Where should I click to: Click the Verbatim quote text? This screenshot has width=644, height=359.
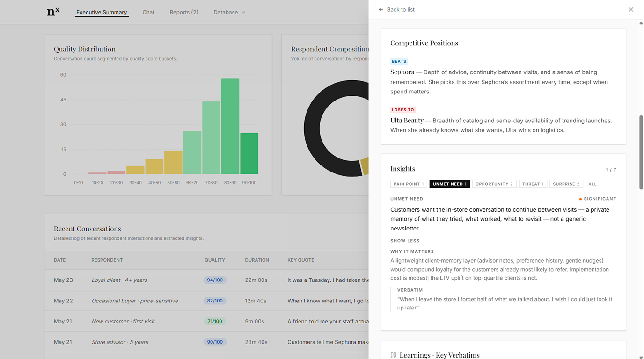[505, 303]
